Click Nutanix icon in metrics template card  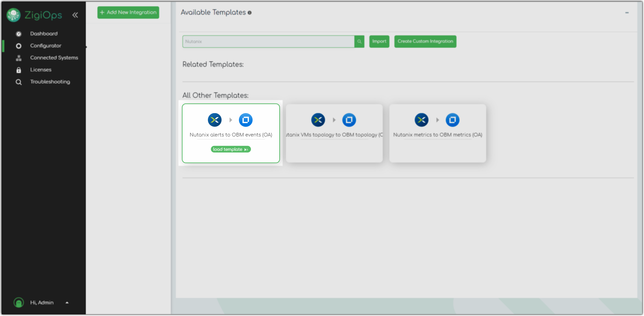pos(421,120)
